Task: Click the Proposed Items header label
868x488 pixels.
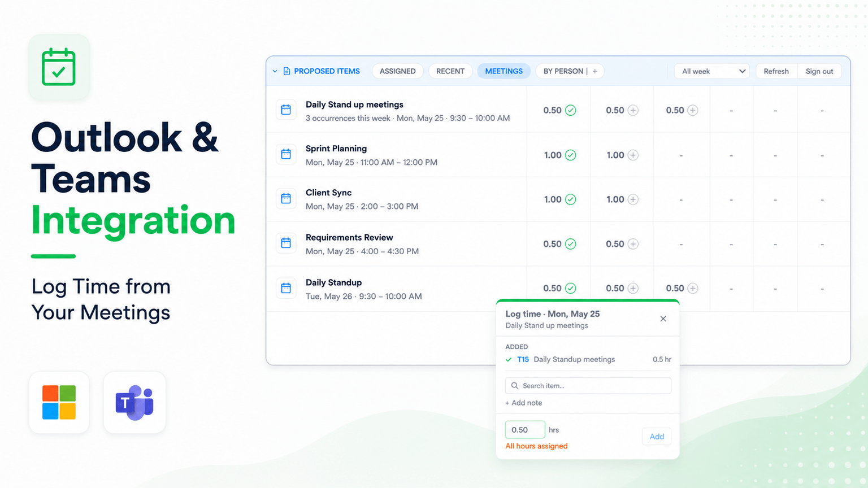Action: (x=327, y=71)
